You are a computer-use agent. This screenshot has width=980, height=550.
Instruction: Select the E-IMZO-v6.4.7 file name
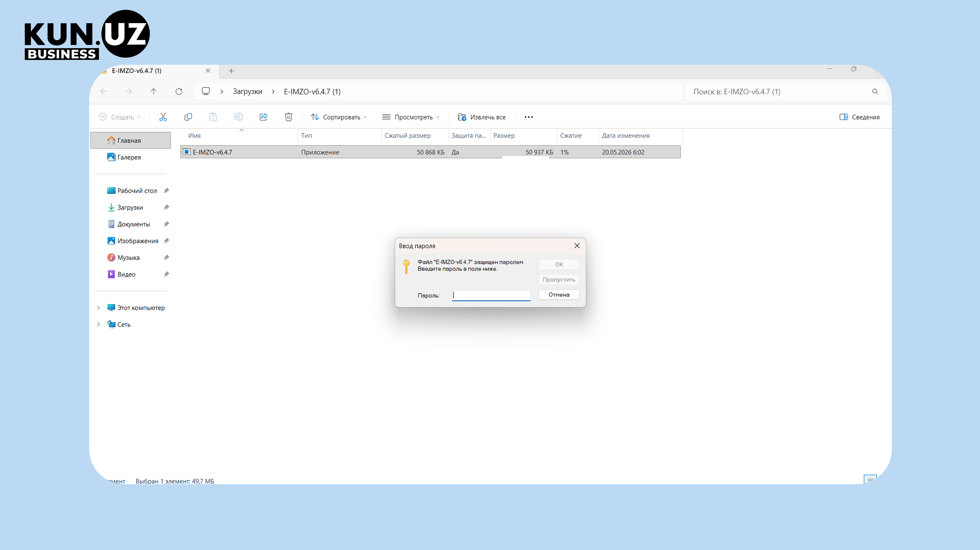(x=212, y=152)
